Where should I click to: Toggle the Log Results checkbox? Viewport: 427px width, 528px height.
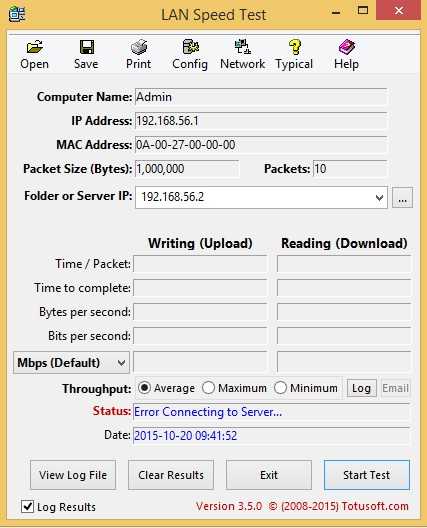point(27,506)
